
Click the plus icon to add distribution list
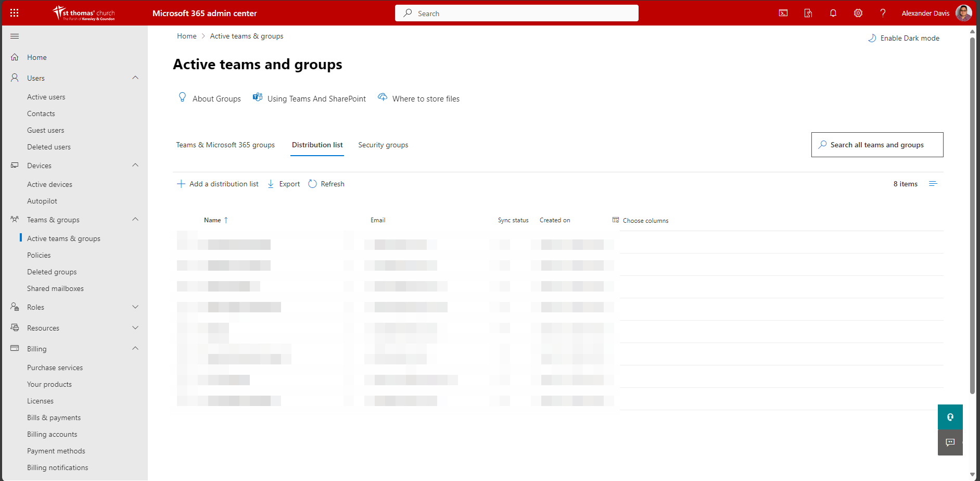181,184
